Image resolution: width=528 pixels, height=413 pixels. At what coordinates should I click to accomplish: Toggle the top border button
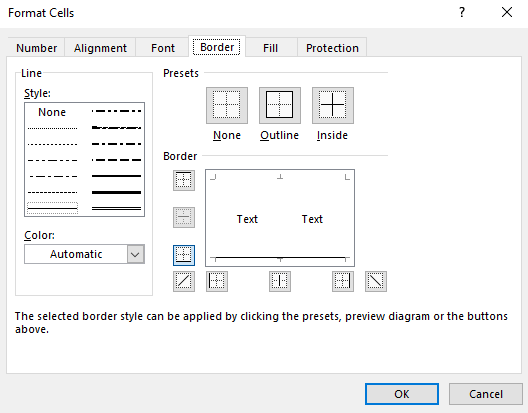[184, 180]
